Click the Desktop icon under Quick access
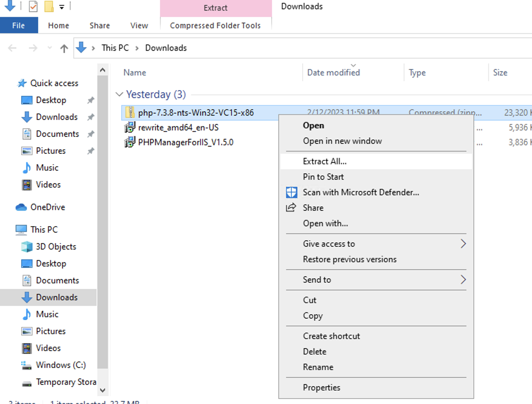532x404 pixels. point(27,100)
